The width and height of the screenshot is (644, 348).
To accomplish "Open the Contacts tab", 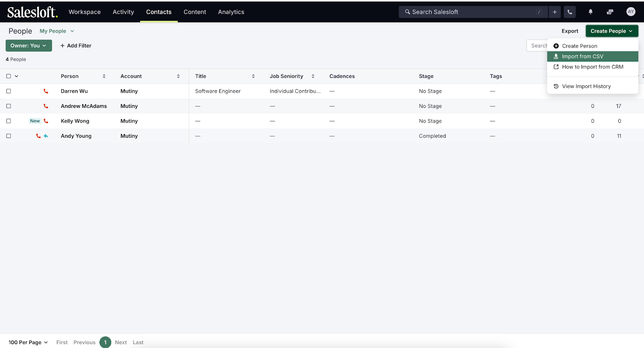I will [x=159, y=12].
